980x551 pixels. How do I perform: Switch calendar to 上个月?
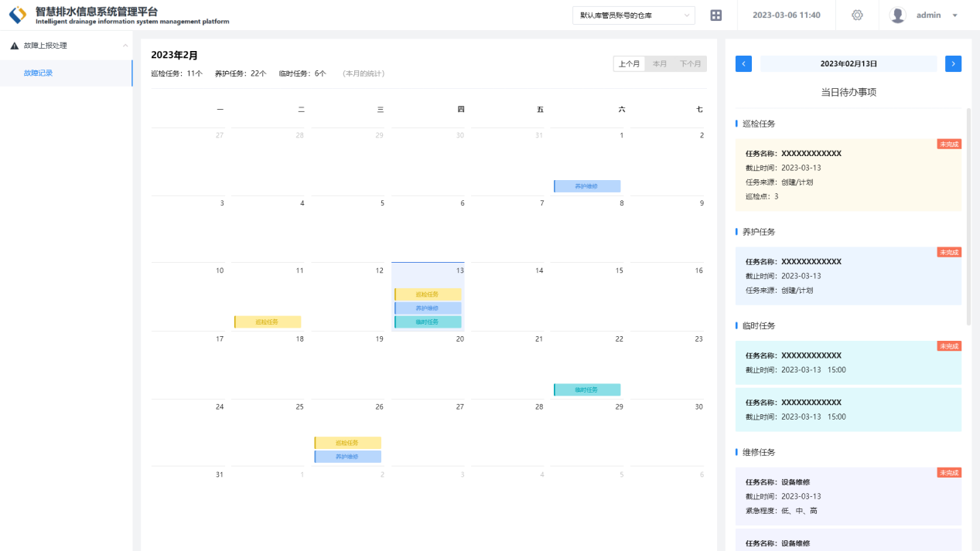(x=629, y=64)
